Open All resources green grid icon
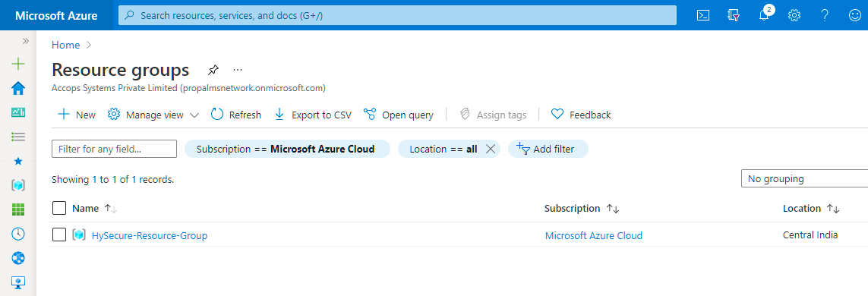Image resolution: width=868 pixels, height=296 pixels. (18, 209)
